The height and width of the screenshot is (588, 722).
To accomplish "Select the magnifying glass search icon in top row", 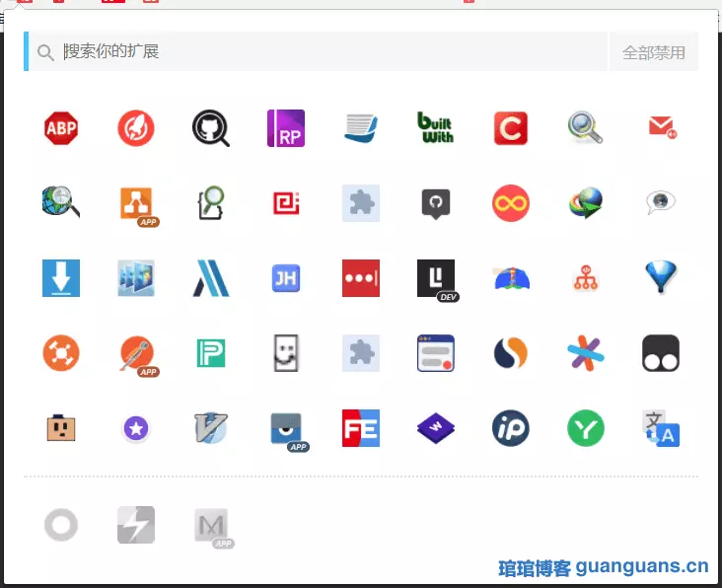I will [585, 127].
